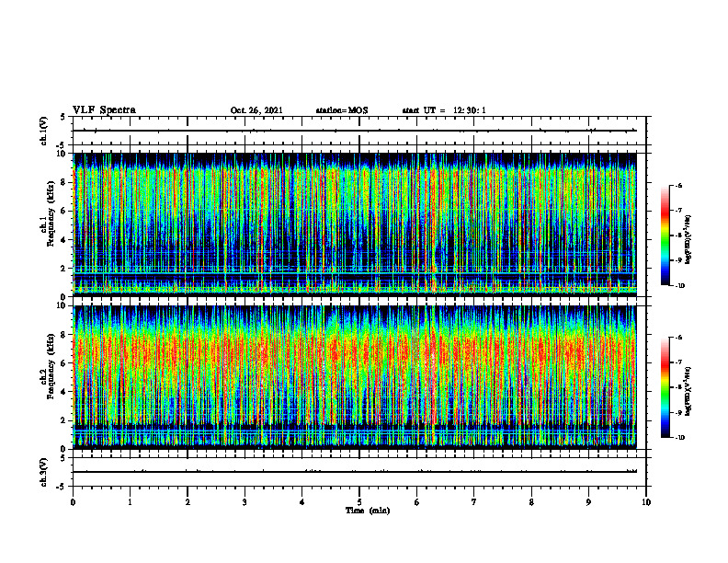Click the 'ch.1(V)' top axis label

[x=44, y=131]
